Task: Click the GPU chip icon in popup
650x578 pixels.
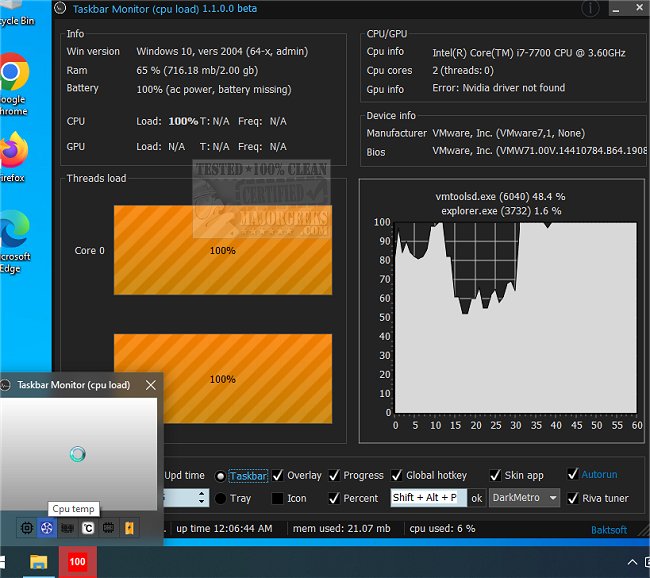Action: click(x=108, y=527)
